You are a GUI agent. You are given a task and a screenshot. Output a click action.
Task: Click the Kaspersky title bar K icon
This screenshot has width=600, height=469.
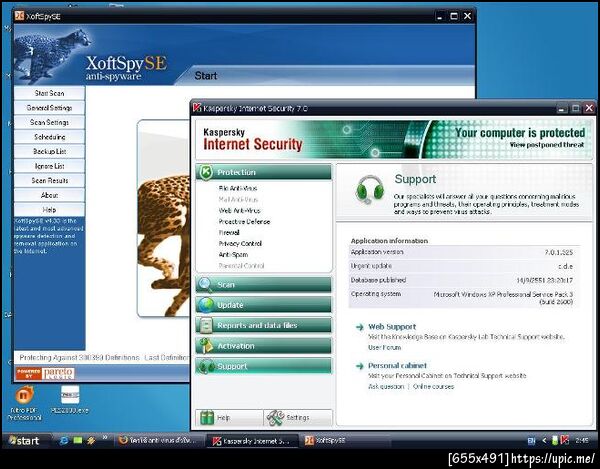197,108
